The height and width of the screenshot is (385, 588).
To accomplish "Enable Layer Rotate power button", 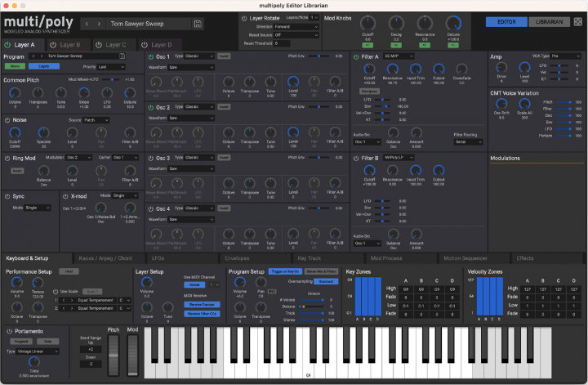I will (x=243, y=18).
